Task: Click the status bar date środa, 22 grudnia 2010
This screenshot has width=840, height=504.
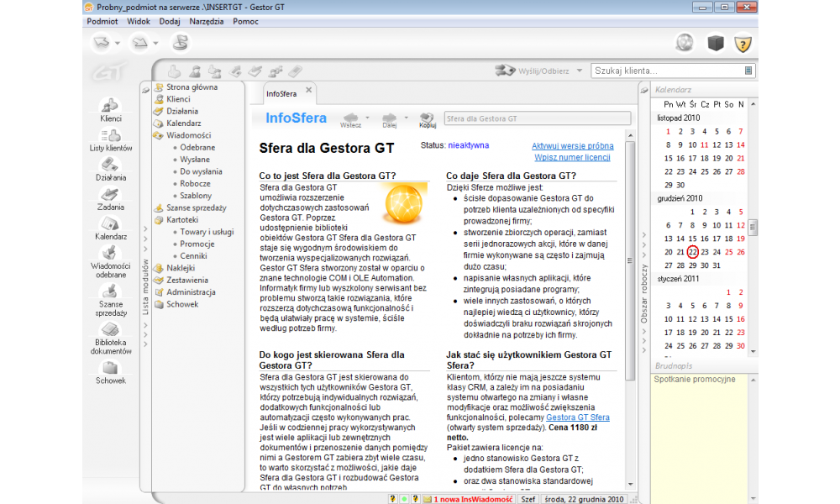Action: point(584,499)
